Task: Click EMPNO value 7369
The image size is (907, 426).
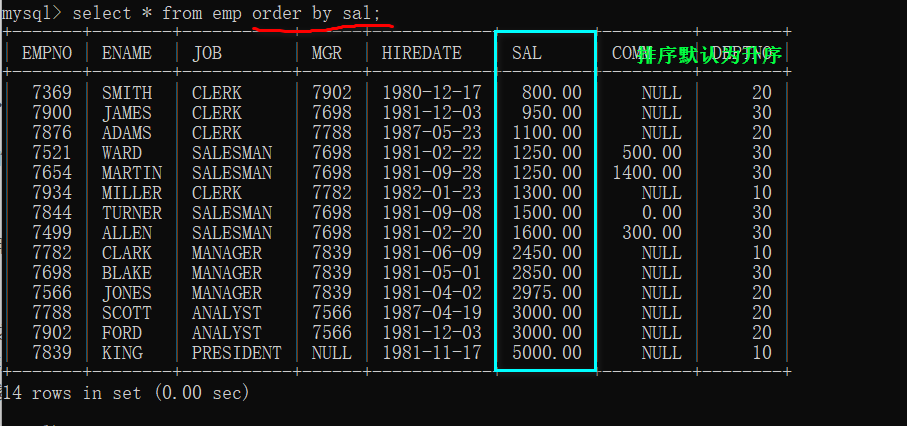Action: tap(52, 93)
